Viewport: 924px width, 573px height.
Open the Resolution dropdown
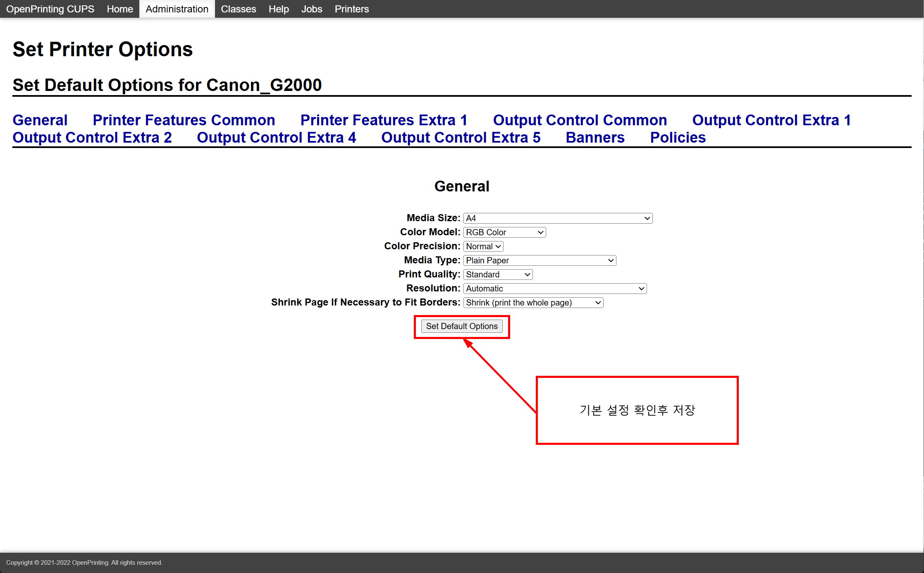click(x=554, y=289)
